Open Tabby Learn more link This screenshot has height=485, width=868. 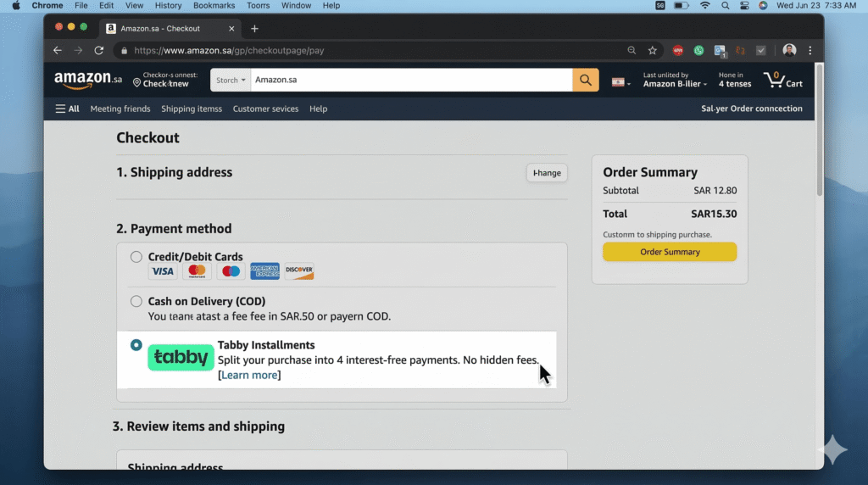click(250, 376)
